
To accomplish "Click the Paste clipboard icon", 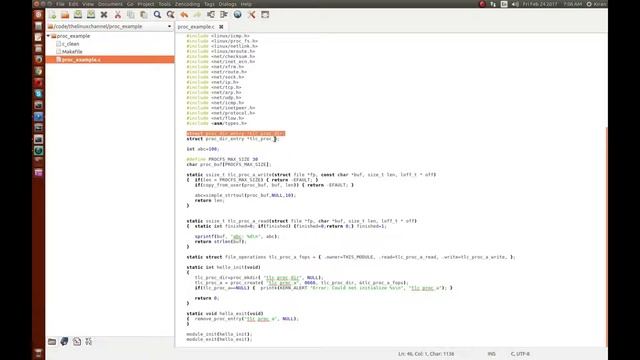I will pos(144,15).
